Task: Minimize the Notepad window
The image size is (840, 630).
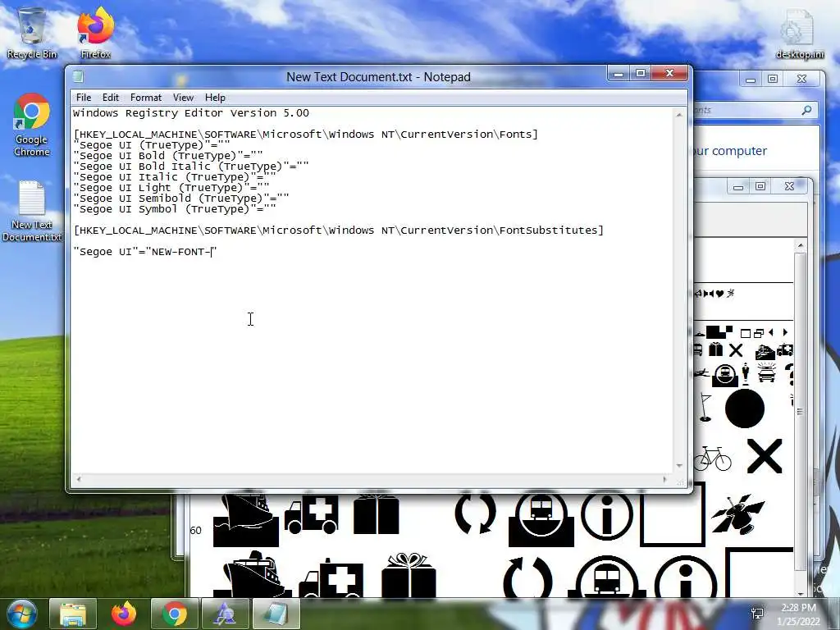Action: coord(619,73)
